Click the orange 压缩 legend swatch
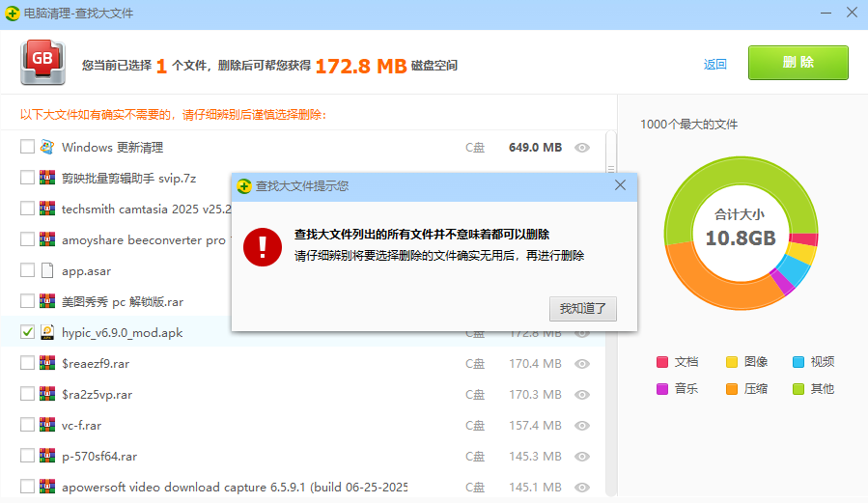 pos(732,389)
